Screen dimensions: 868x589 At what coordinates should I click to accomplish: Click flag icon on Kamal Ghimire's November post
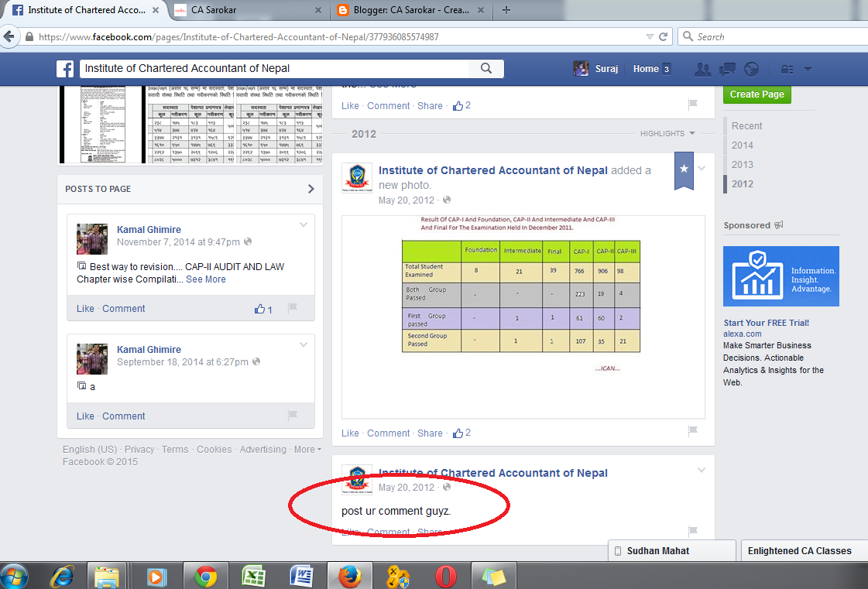click(292, 308)
